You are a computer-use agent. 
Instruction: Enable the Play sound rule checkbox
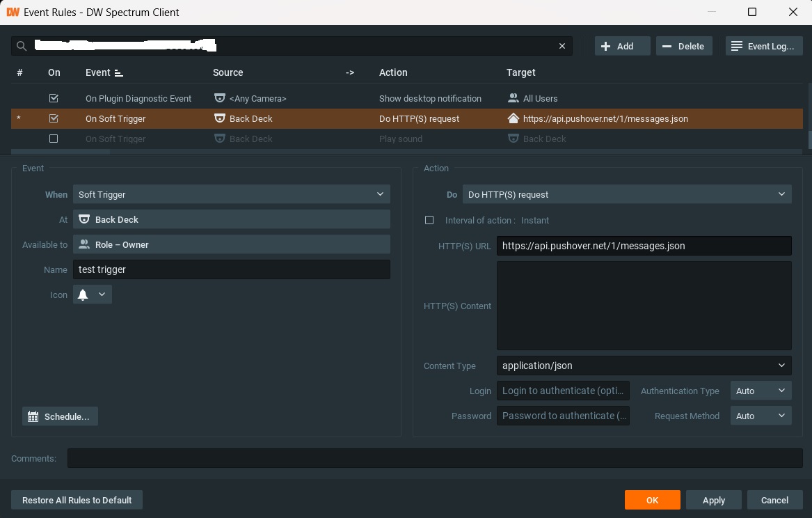coord(54,139)
